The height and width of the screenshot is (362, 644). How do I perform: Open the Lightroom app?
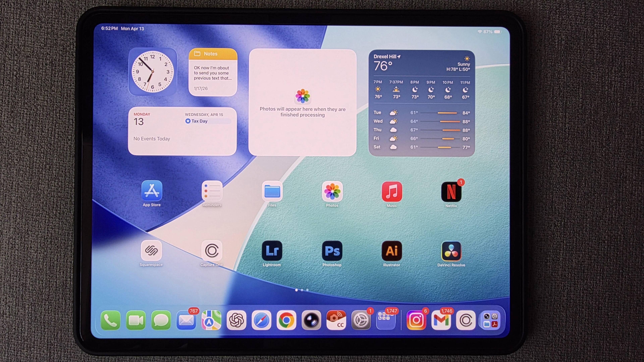click(272, 251)
